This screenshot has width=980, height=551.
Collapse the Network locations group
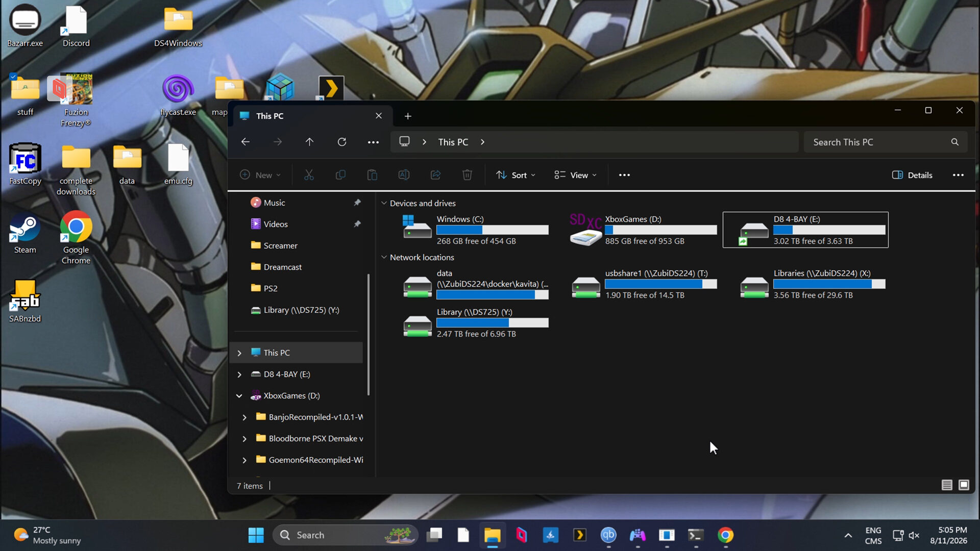[384, 257]
